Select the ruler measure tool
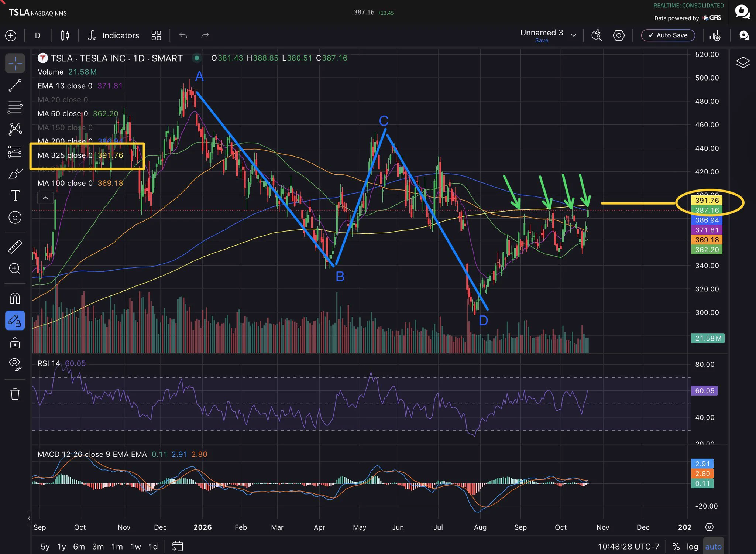 15,247
